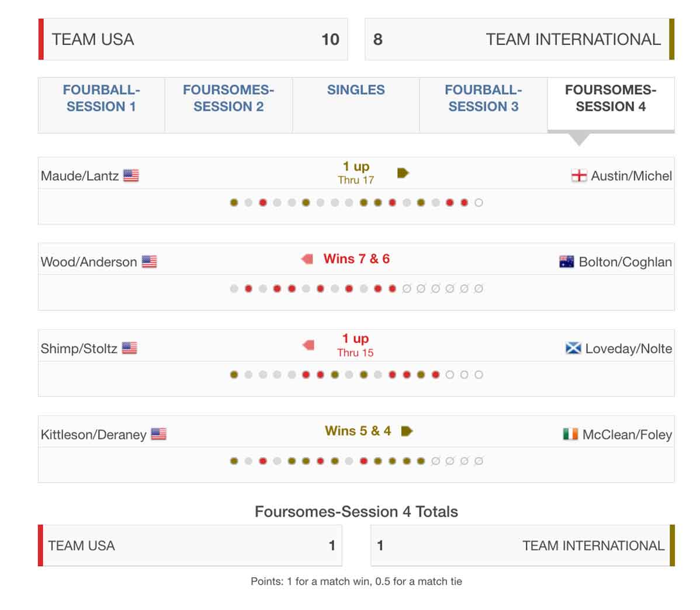Click the red arrow beside Wins 7 & 6
The image size is (700, 610).
[x=307, y=259]
